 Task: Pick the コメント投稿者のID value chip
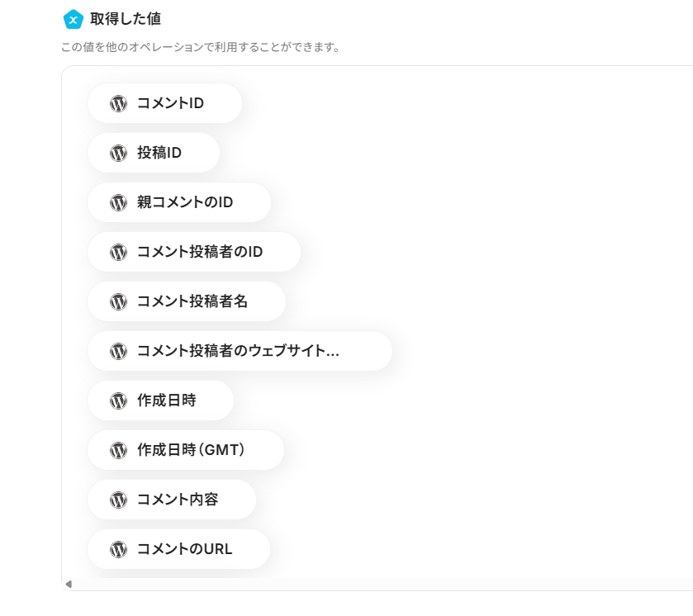pos(195,252)
